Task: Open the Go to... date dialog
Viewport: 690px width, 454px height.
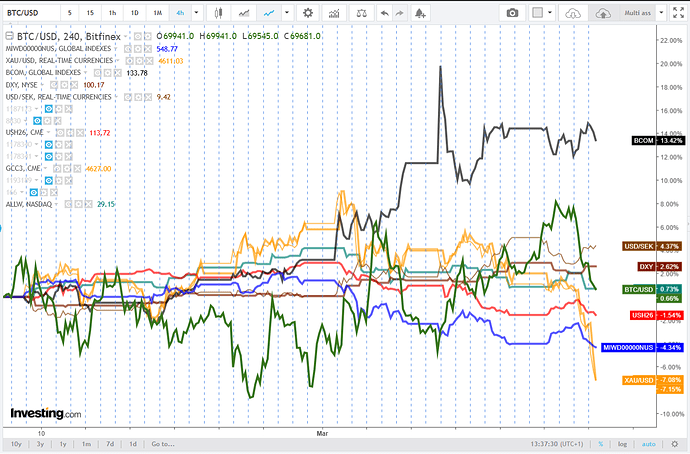Action: [x=163, y=444]
